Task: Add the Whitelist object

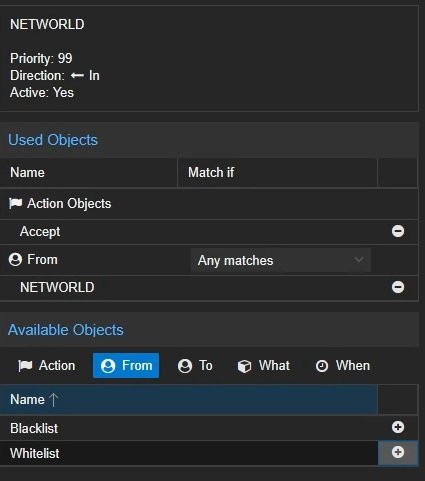Action: tap(398, 452)
